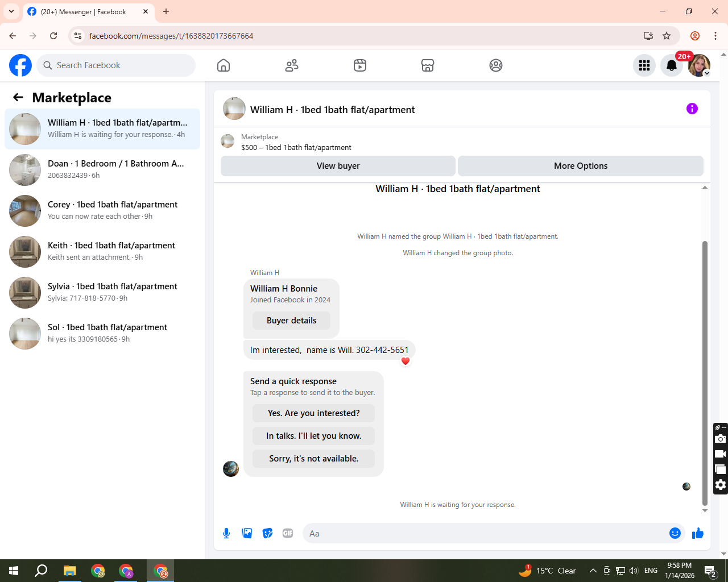
Task: Open the William H conversation in list
Action: click(102, 129)
